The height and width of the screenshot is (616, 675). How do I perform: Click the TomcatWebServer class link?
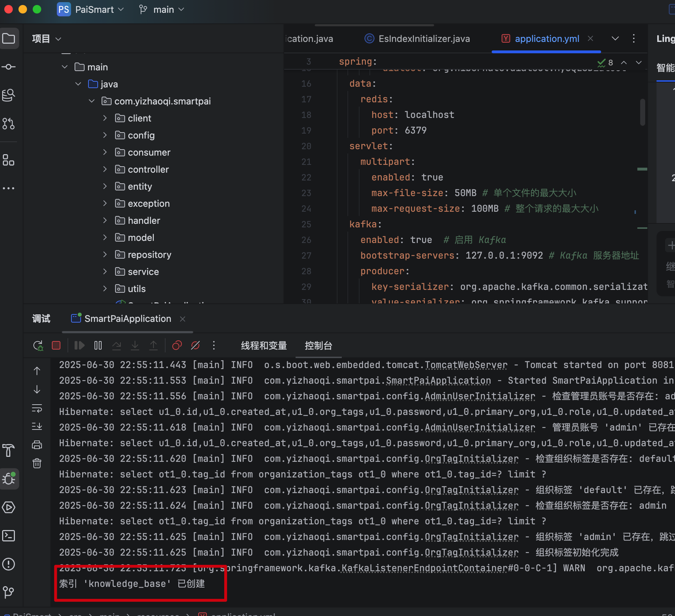click(466, 365)
